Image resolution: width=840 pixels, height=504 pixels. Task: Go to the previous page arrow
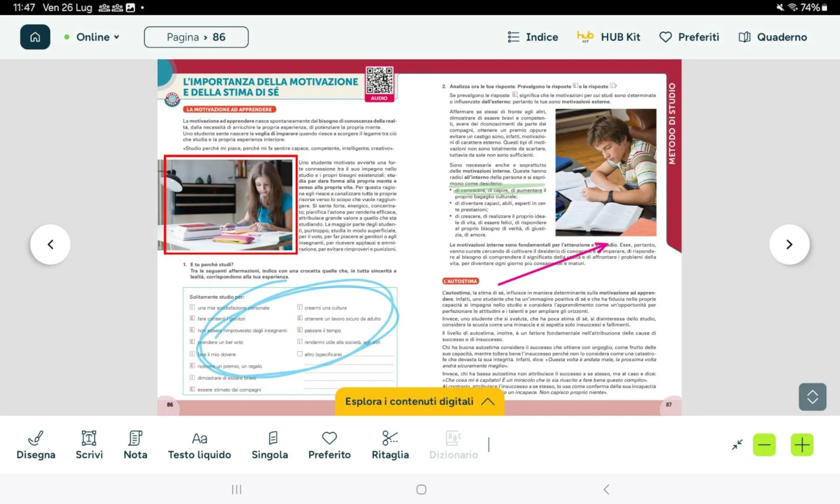click(x=50, y=245)
